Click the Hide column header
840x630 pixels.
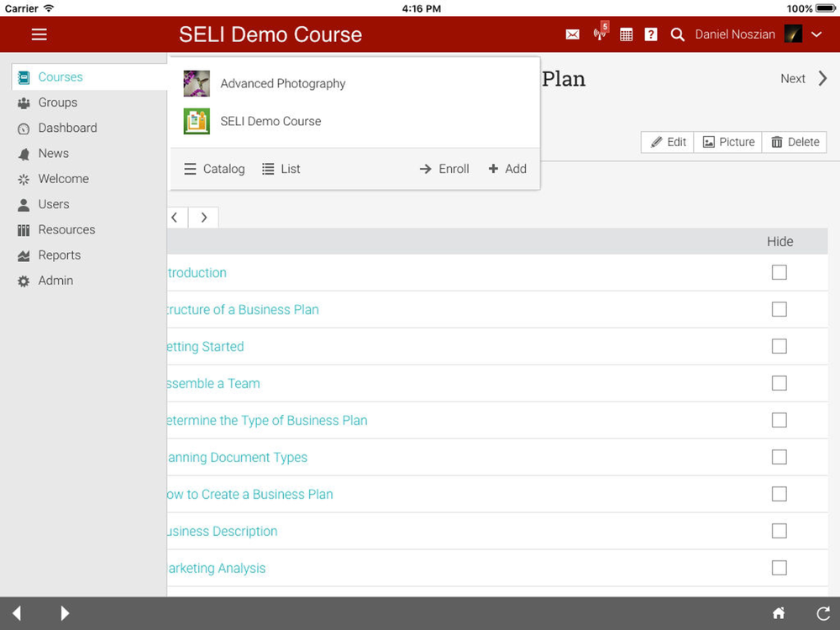[780, 242]
